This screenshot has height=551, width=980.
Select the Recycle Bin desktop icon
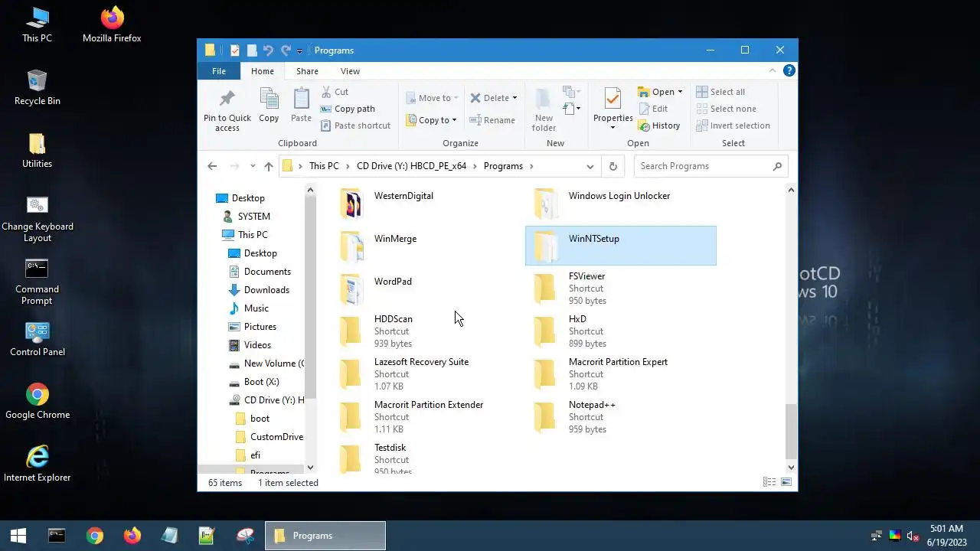coord(37,87)
